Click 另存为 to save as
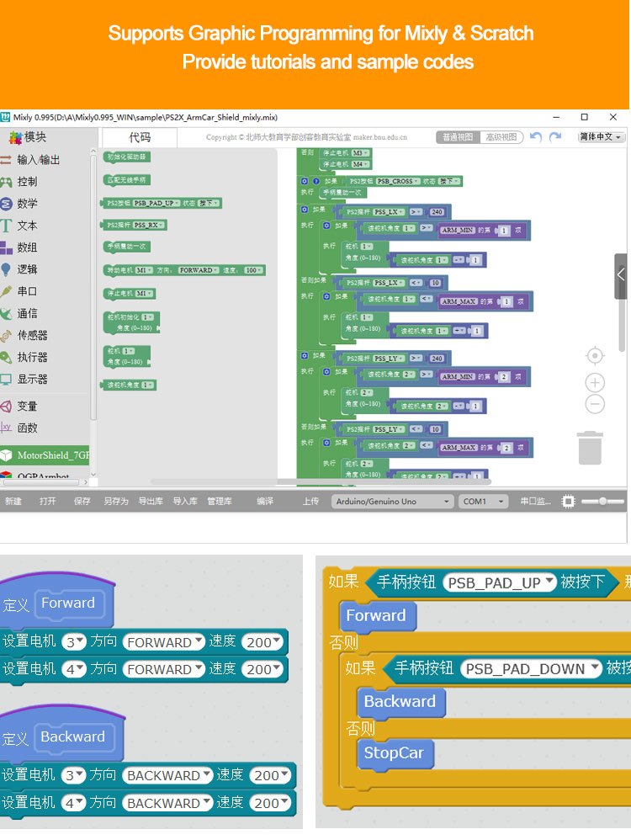Viewport: 631px width, 840px height. 116,502
